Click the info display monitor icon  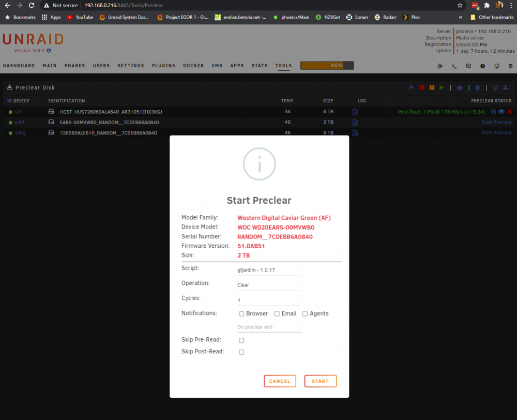(x=497, y=66)
